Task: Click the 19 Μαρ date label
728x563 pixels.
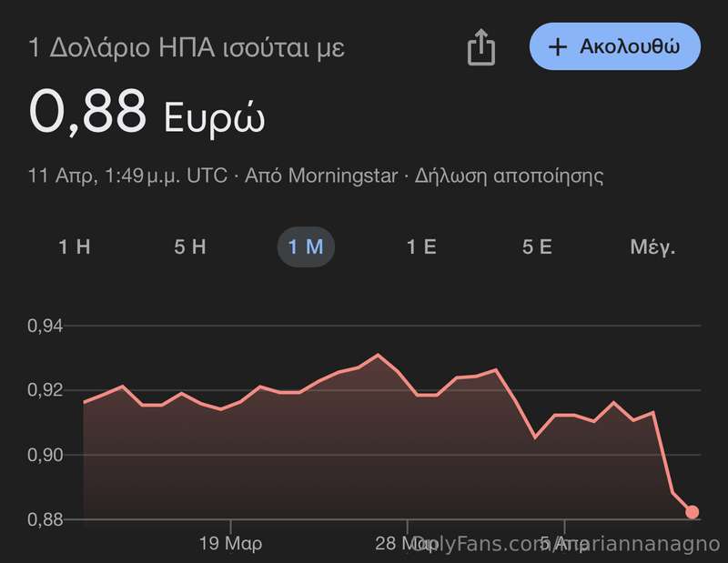Action: point(230,543)
